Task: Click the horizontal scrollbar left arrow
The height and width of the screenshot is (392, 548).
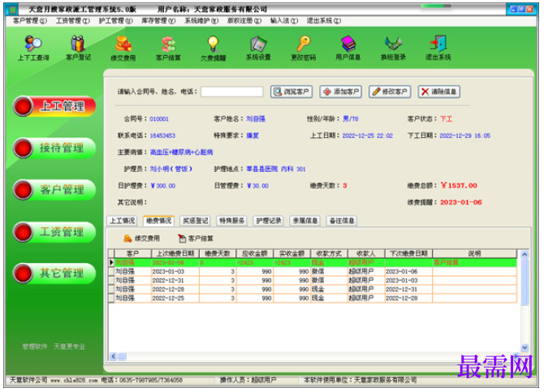Action: [x=113, y=356]
